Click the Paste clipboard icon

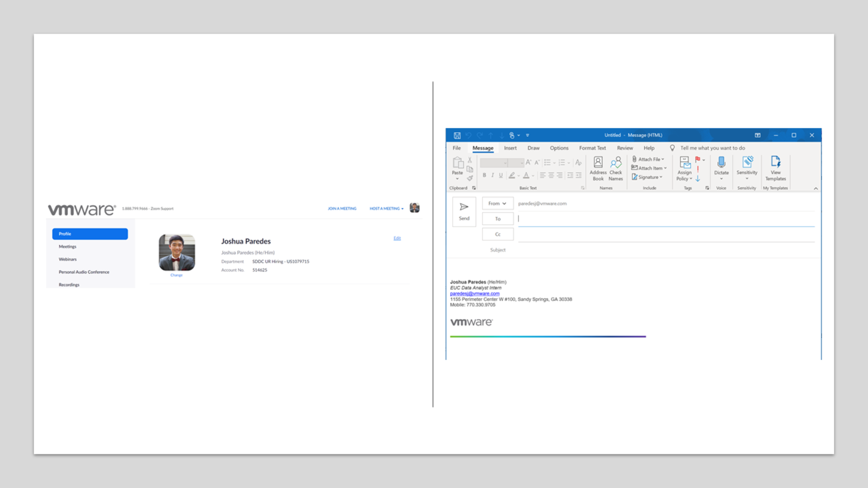pos(457,163)
